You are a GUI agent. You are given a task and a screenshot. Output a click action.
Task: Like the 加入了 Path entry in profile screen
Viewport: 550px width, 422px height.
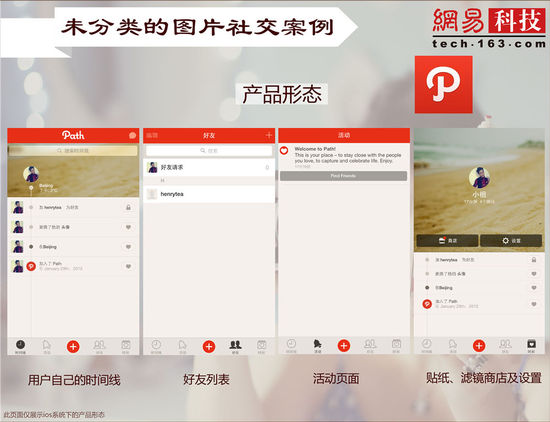534,304
